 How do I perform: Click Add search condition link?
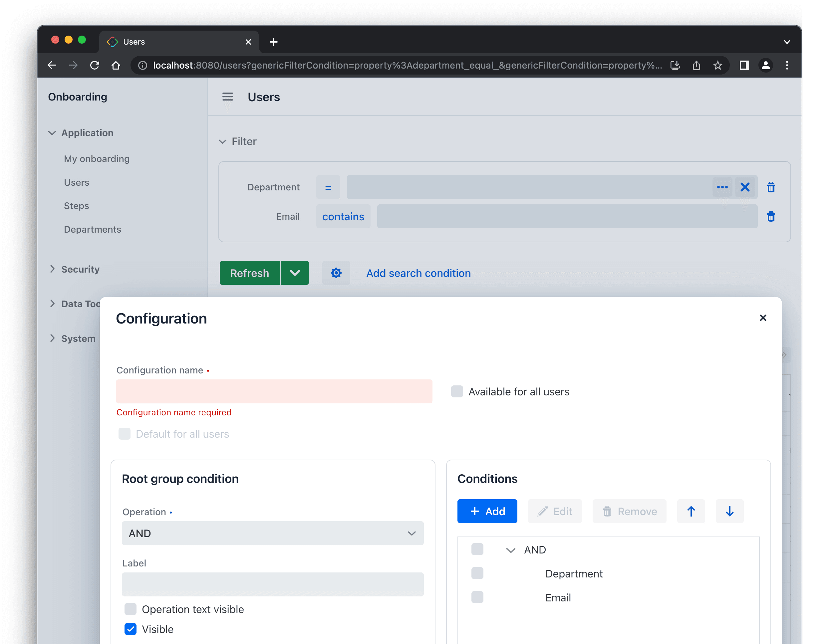[418, 273]
